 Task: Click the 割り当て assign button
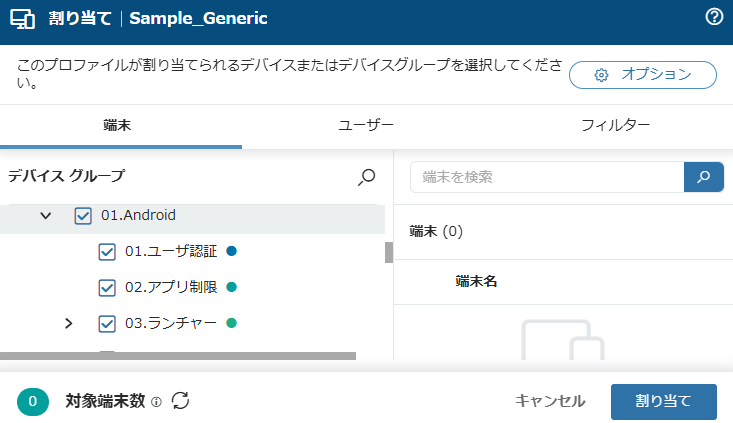(x=663, y=401)
